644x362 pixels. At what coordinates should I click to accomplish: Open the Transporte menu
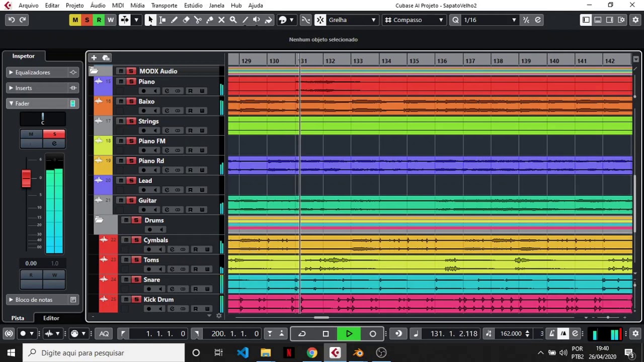(x=164, y=6)
